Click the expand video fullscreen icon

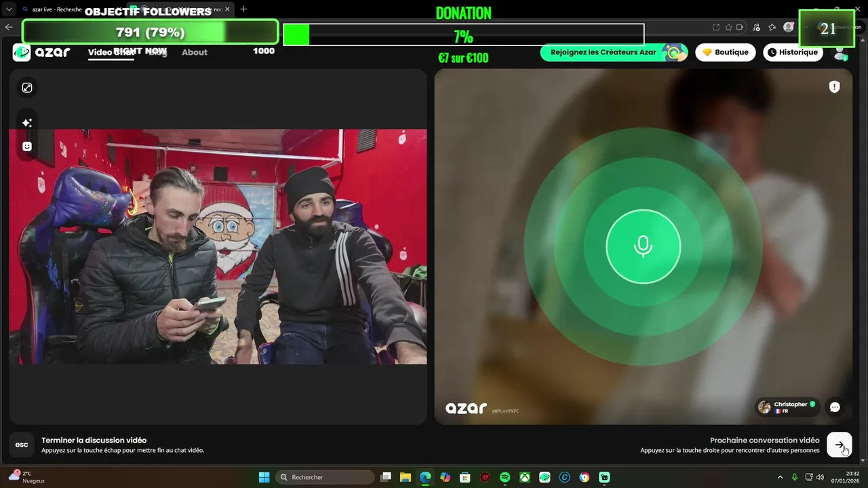(x=27, y=87)
